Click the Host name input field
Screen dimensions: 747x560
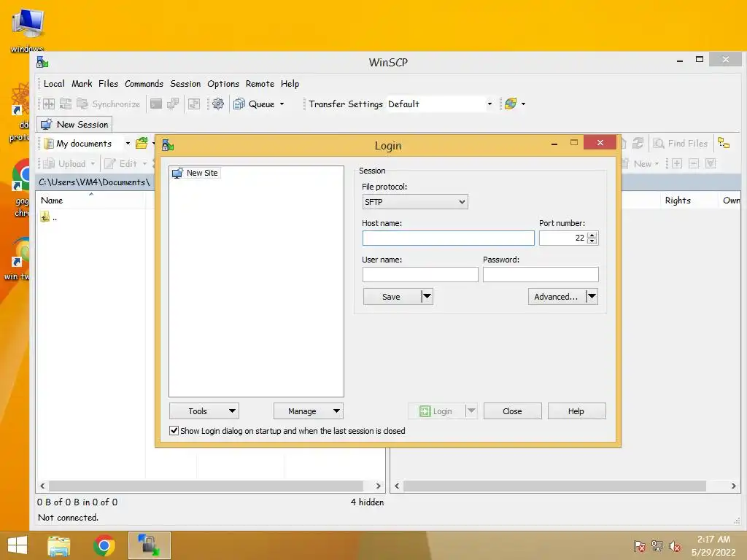pos(449,238)
